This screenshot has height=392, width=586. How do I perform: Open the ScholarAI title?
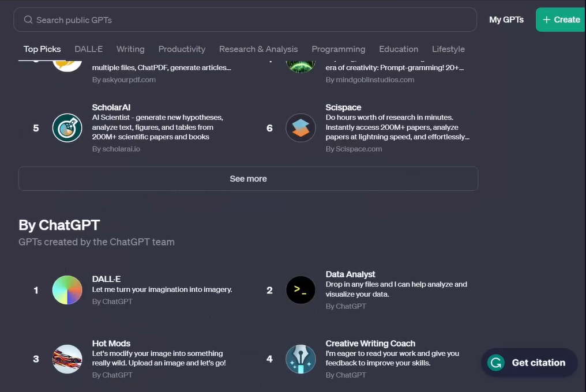[111, 107]
